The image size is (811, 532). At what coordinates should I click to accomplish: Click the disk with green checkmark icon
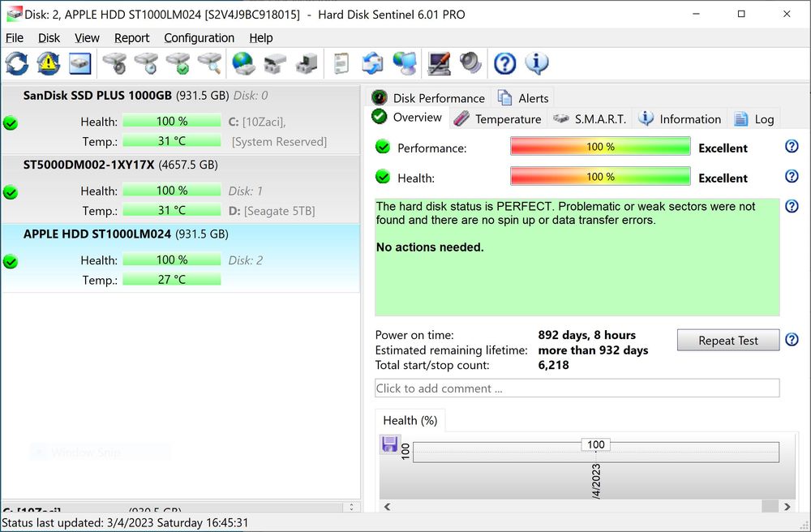coord(178,63)
